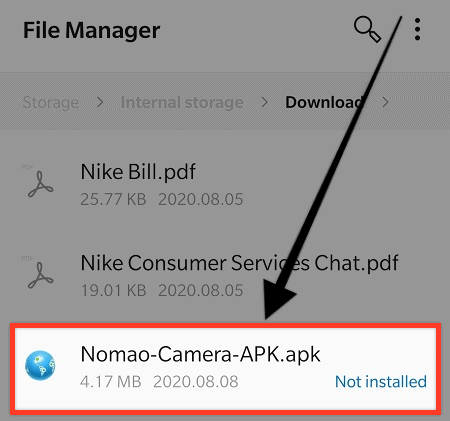Click chevron after Download breadcrumb
This screenshot has height=421, width=450.
(385, 102)
